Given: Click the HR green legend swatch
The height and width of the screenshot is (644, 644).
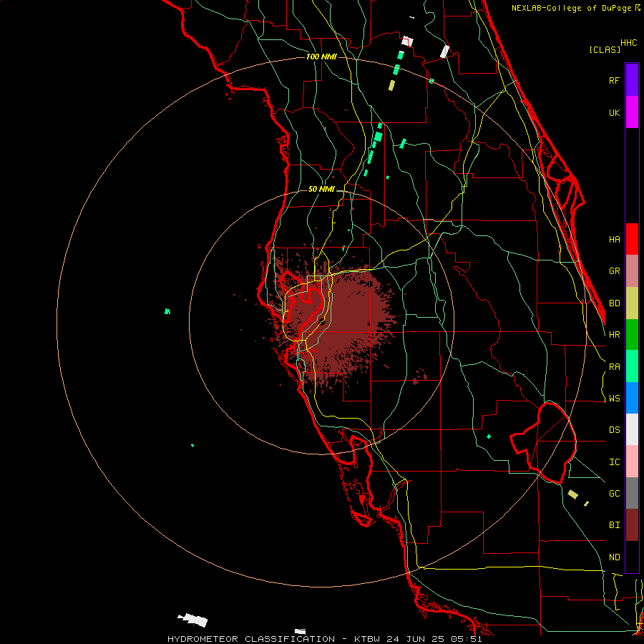Looking at the screenshot, I should pos(632,335).
